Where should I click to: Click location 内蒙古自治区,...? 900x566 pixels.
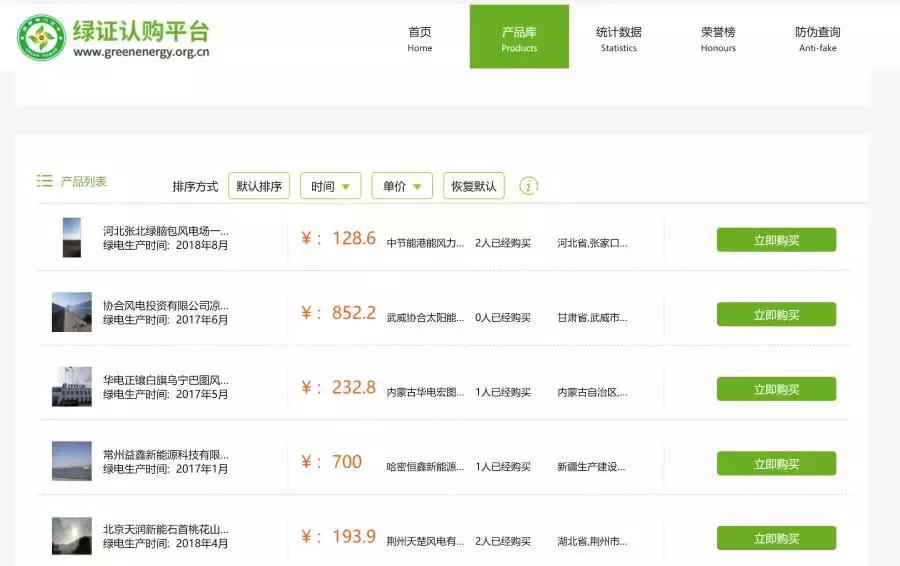point(592,392)
